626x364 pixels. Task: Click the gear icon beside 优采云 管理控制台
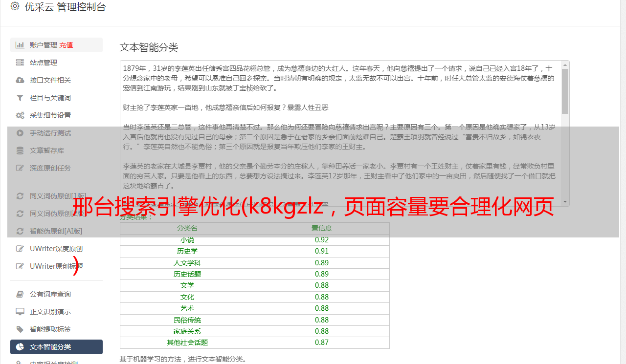15,6
